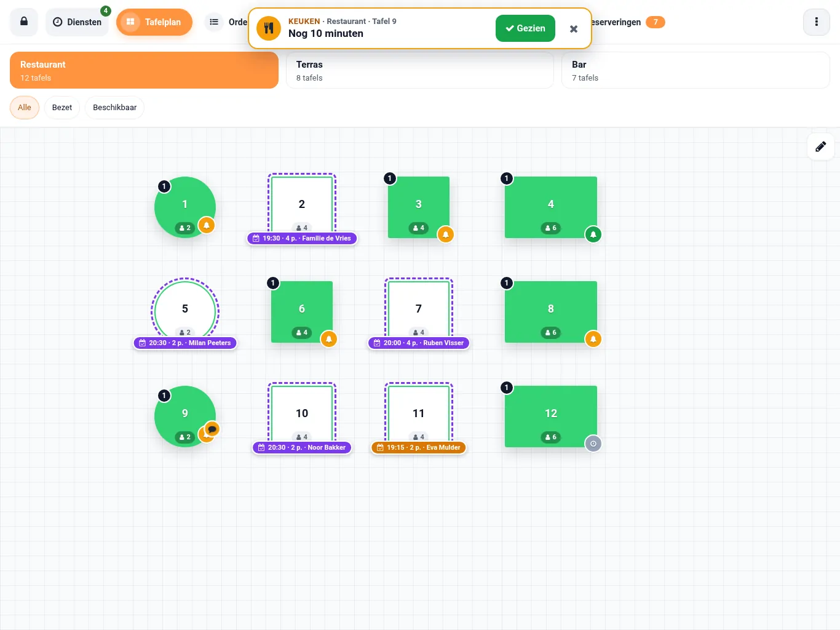The height and width of the screenshot is (630, 840).
Task: Click the Reserveringen count badge 7
Action: click(x=656, y=22)
